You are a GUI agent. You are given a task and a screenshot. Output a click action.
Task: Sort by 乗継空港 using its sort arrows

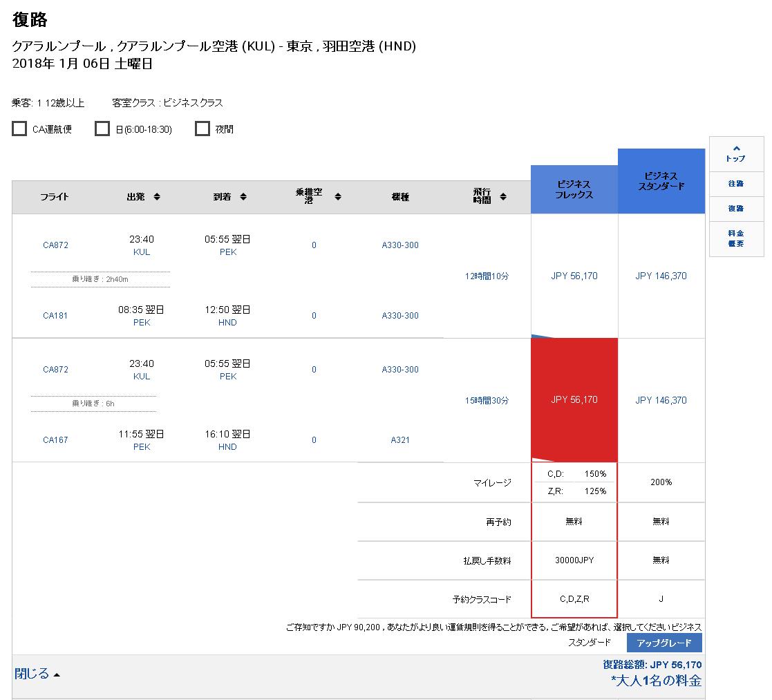click(x=338, y=197)
